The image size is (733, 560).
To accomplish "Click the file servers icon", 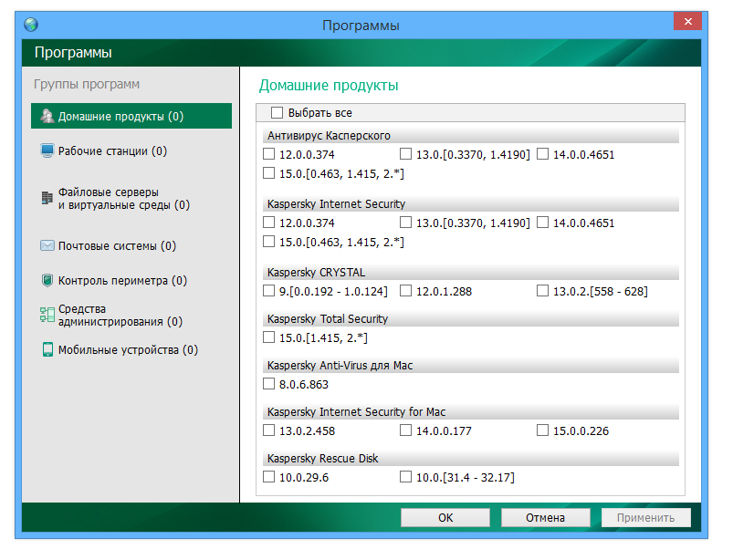I will pyautogui.click(x=47, y=198).
